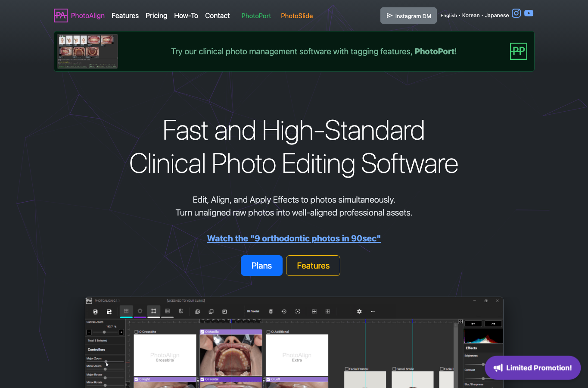Select the Crossbite placeholder image

click(x=165, y=355)
